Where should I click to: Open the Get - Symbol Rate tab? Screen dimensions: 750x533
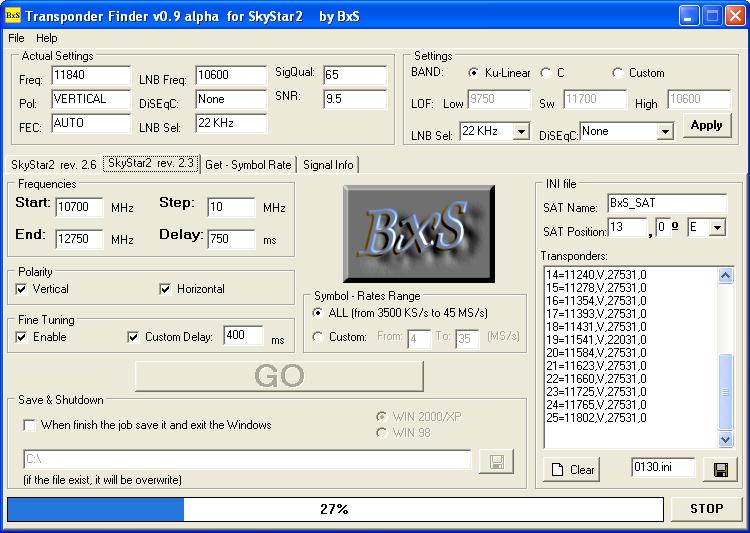(x=248, y=165)
